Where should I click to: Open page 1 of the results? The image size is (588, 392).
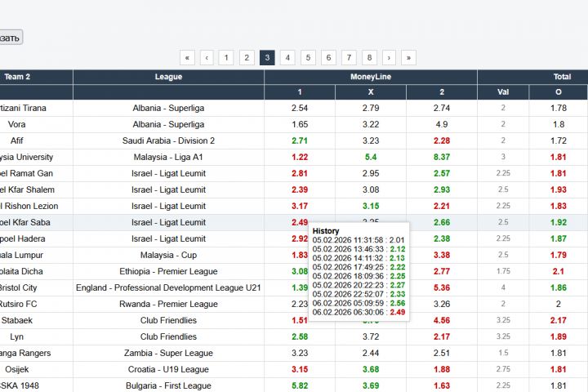tap(226, 57)
